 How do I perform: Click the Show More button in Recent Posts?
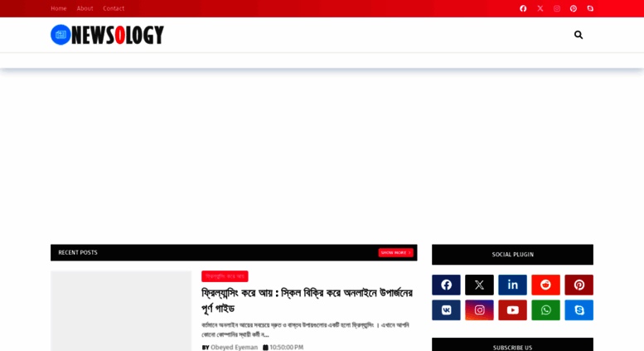pos(395,253)
